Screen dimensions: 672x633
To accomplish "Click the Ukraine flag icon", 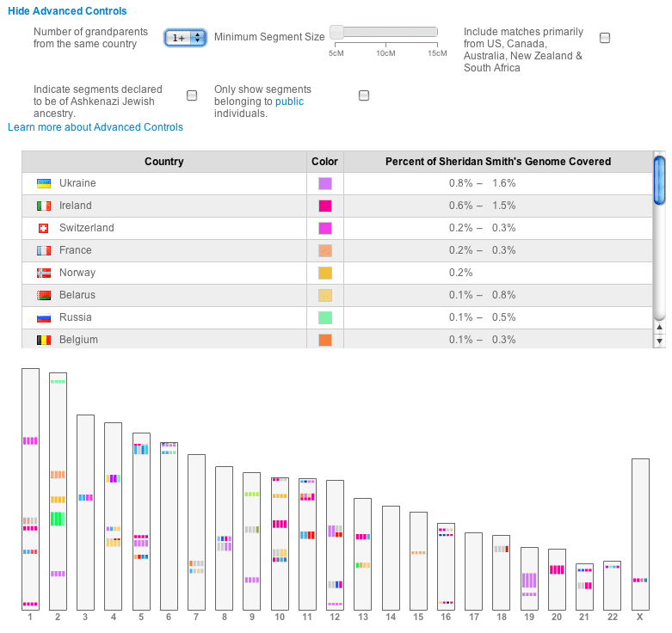I will click(x=44, y=183).
